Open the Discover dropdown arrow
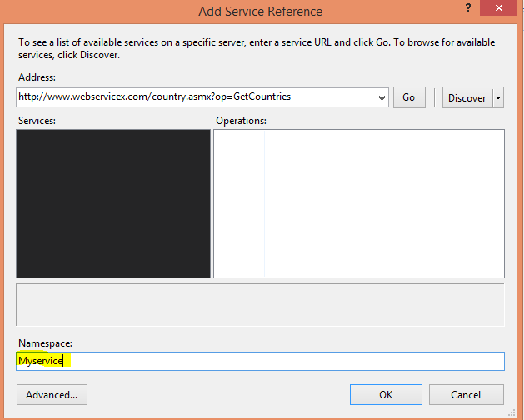The height and width of the screenshot is (420, 524). click(498, 97)
